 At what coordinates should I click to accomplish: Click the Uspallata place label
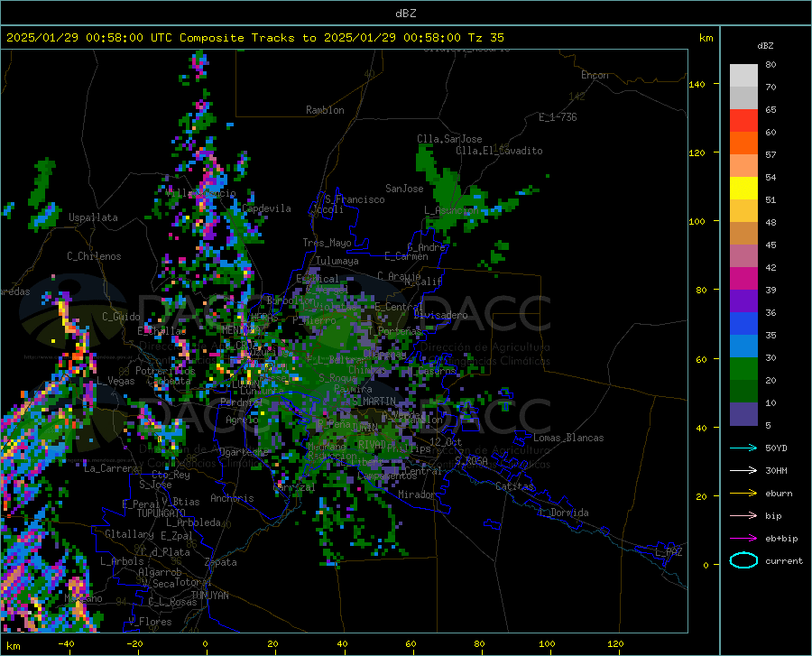93,217
